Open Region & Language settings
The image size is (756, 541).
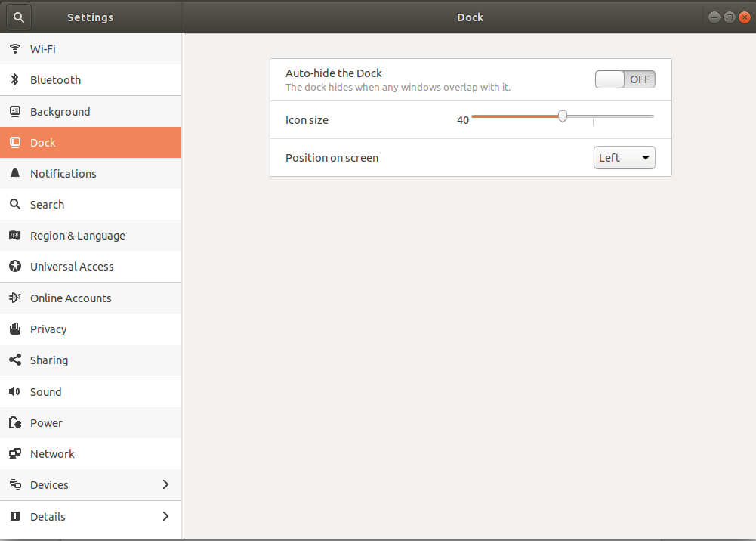[x=78, y=236]
